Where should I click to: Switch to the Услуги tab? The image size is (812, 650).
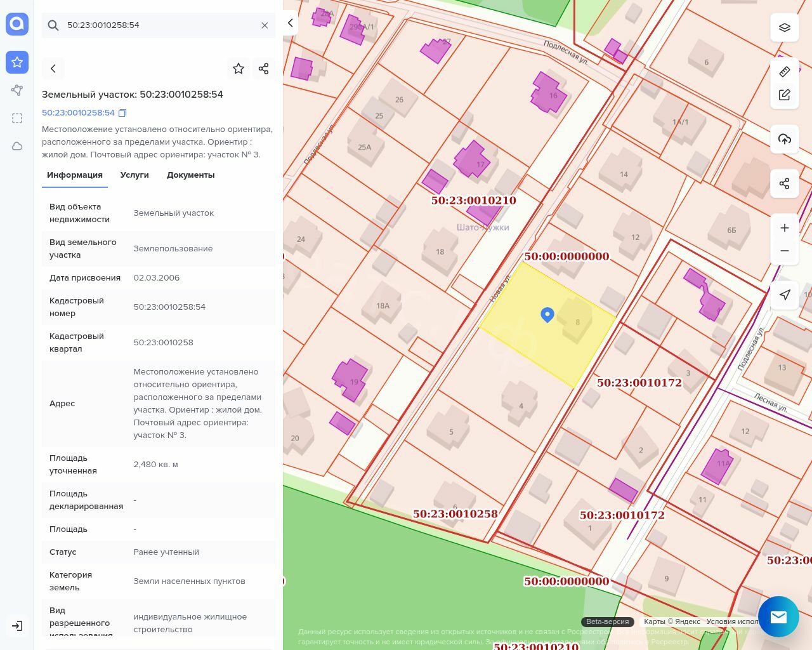(x=134, y=175)
